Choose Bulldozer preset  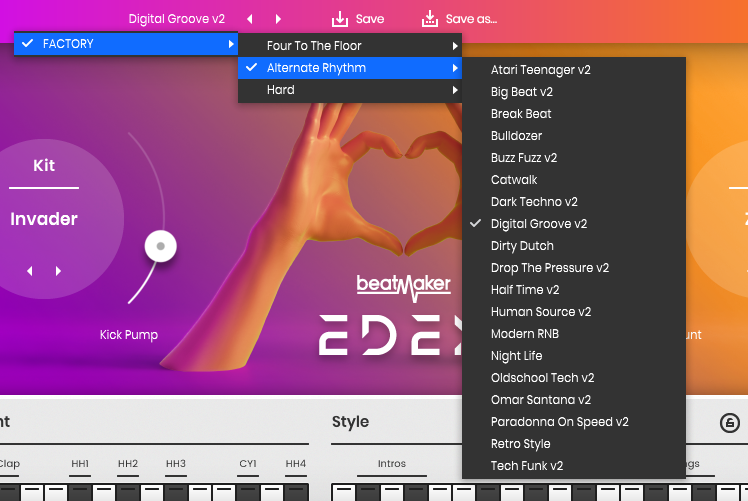(x=574, y=136)
